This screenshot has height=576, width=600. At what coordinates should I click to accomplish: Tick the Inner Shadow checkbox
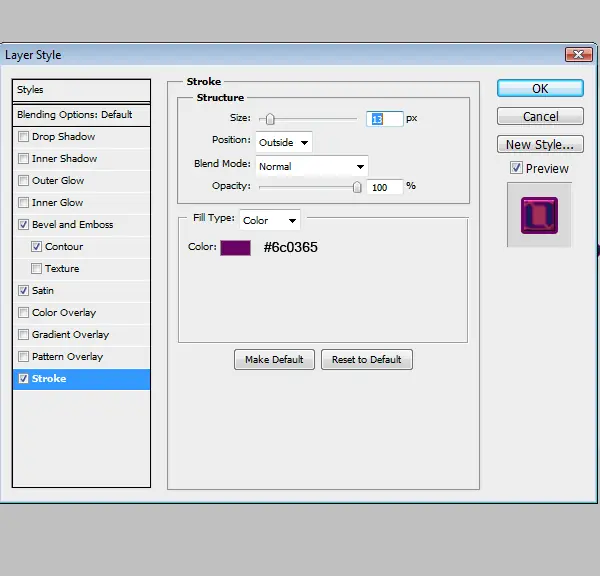pos(23,158)
